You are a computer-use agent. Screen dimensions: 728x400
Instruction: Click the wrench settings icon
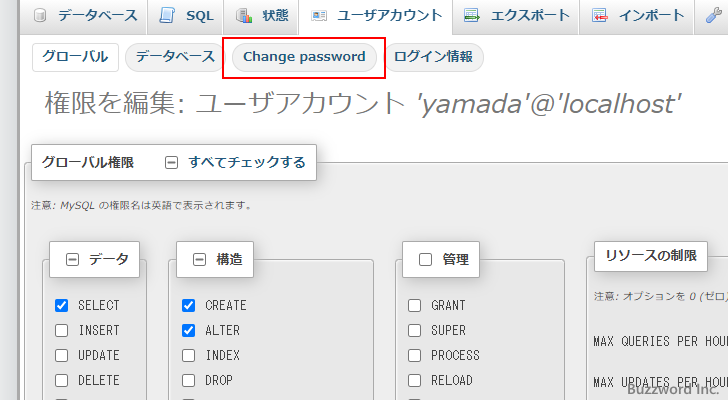pyautogui.click(x=713, y=15)
